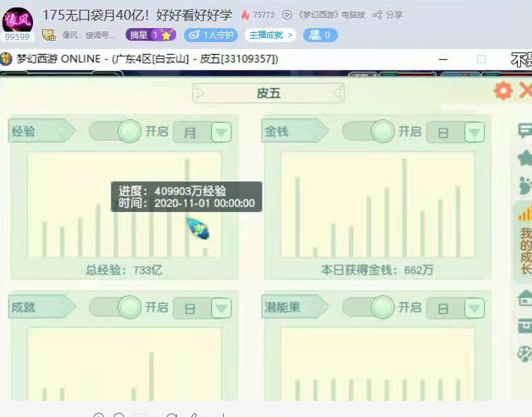
Task: Toggle the 潜能果 tracking switch
Action: (368, 307)
